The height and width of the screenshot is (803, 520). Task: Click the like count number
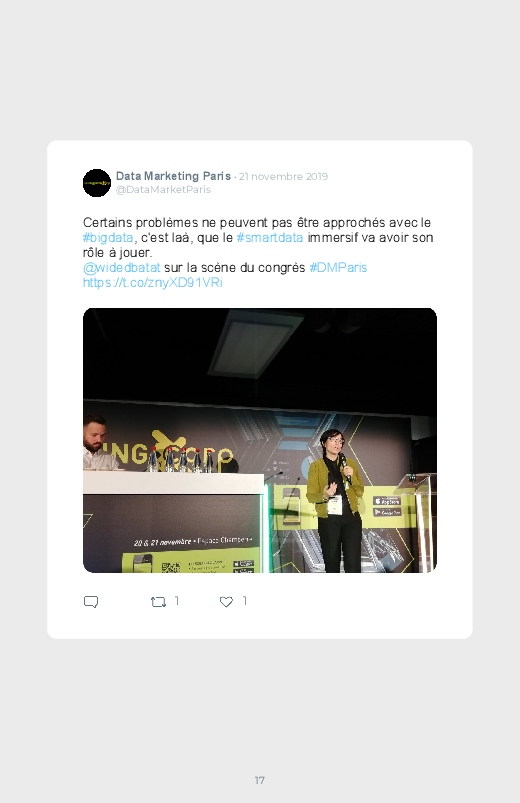click(245, 601)
